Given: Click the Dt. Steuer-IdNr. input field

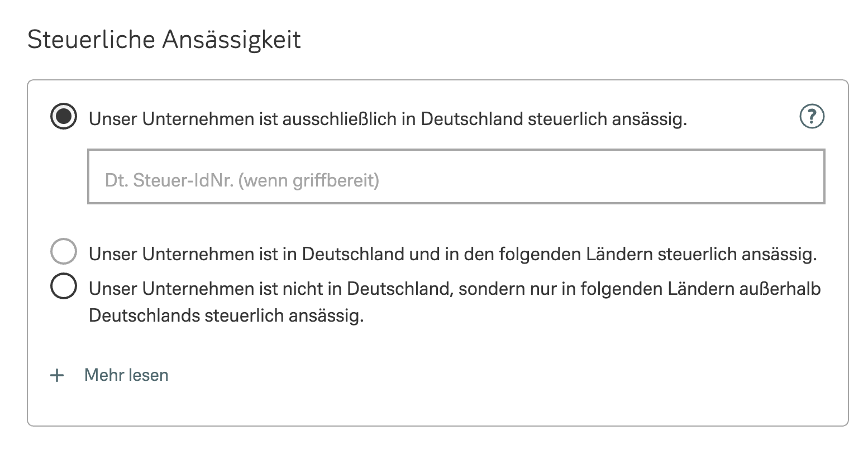Looking at the screenshot, I should click(x=456, y=176).
